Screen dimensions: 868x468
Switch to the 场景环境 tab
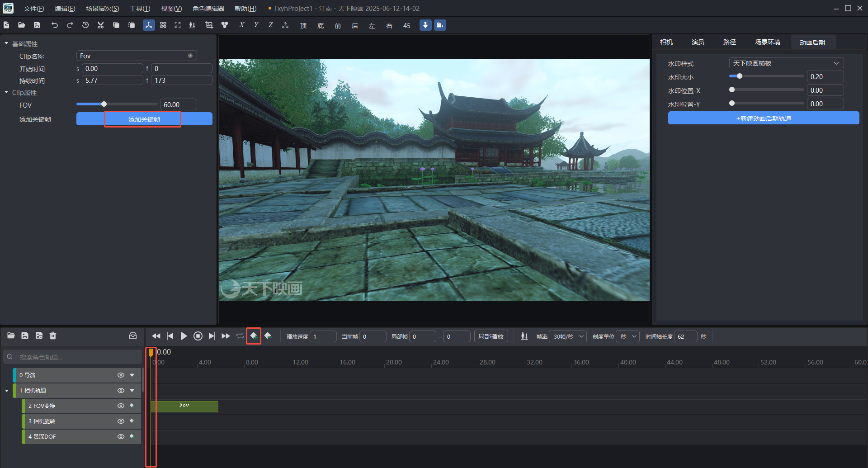[768, 42]
